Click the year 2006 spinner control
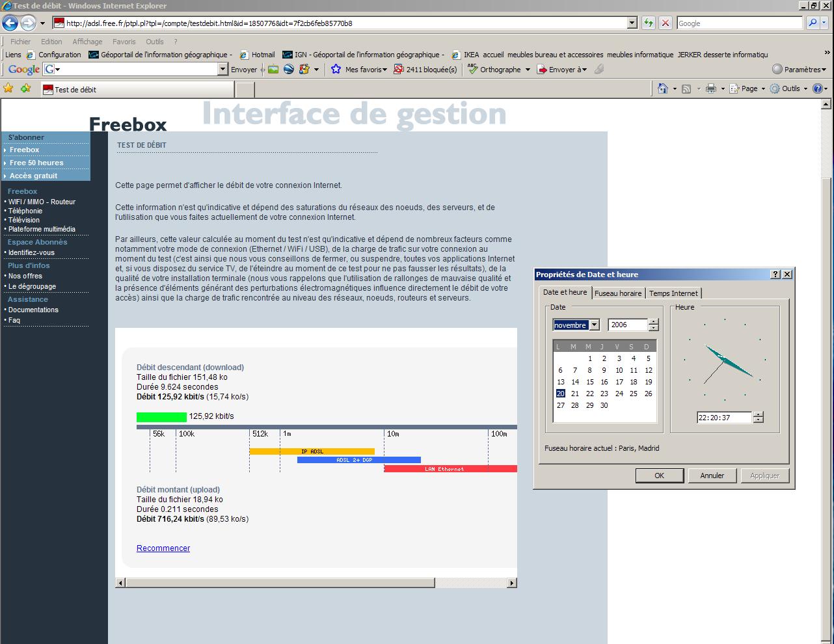 tap(654, 325)
